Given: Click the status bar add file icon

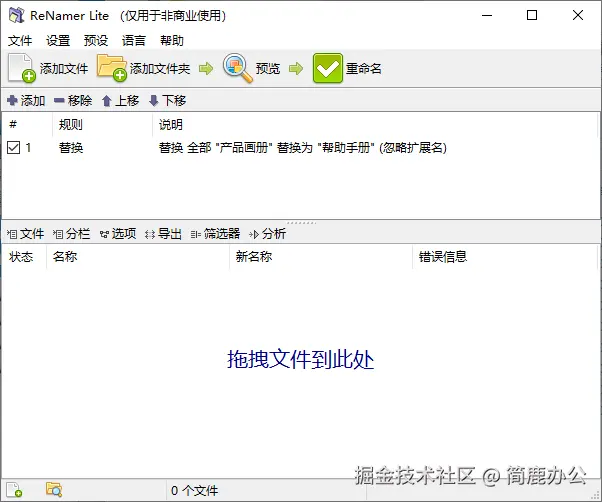Looking at the screenshot, I should pyautogui.click(x=14, y=490).
